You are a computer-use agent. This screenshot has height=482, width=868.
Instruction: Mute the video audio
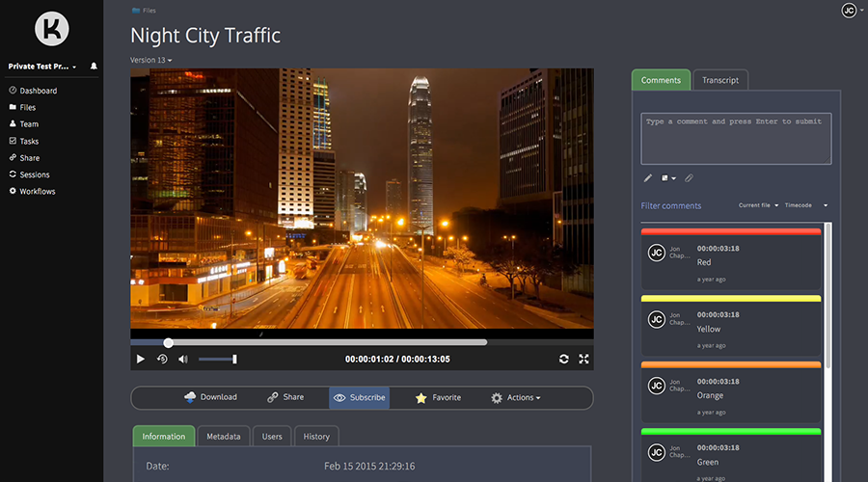pyautogui.click(x=183, y=360)
